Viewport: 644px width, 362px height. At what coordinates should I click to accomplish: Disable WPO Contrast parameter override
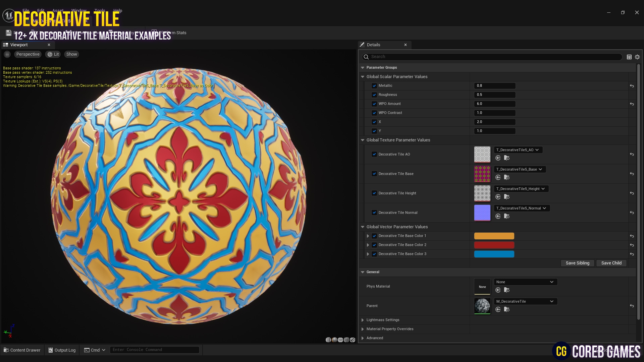[374, 113]
